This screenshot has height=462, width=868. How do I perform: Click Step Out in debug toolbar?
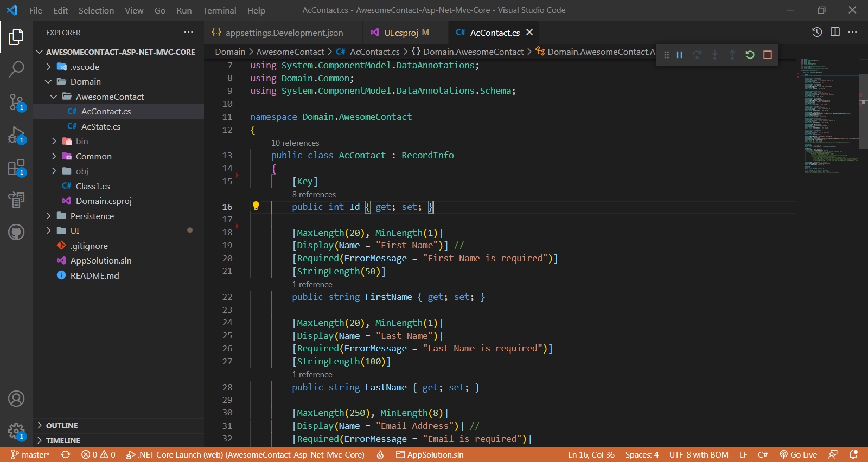coord(732,55)
